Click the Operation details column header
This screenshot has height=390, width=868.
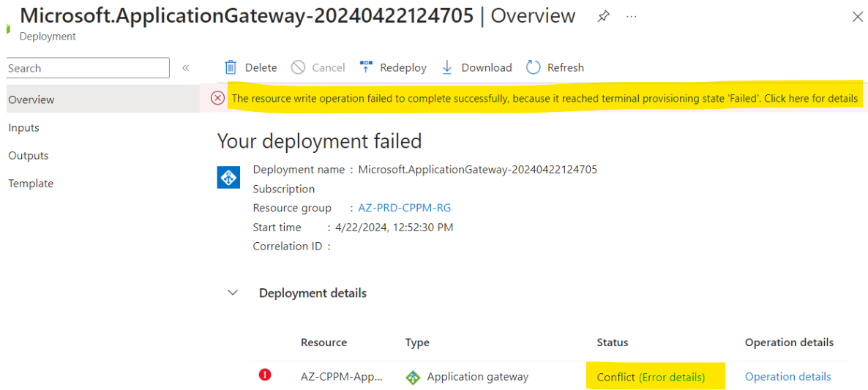[x=790, y=342]
